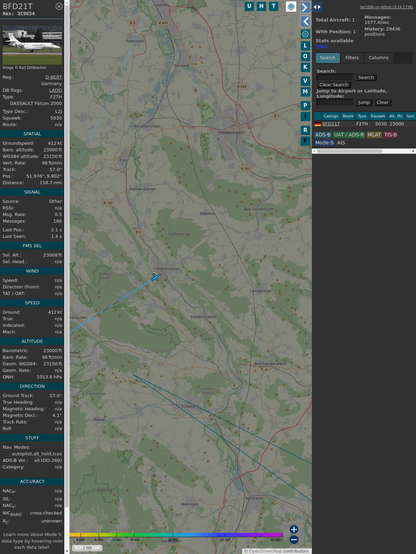The width and height of the screenshot is (416, 554).
Task: Zoom in with the plus icon
Action: pos(294,529)
